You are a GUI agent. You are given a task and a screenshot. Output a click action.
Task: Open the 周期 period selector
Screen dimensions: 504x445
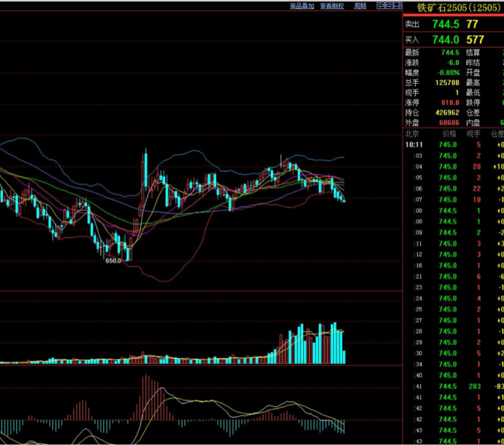click(360, 6)
